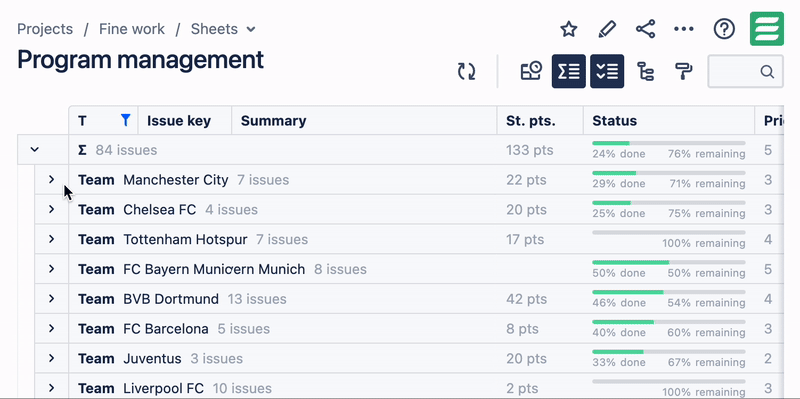
Task: Open the hierarchy tree structure icon
Action: (645, 71)
